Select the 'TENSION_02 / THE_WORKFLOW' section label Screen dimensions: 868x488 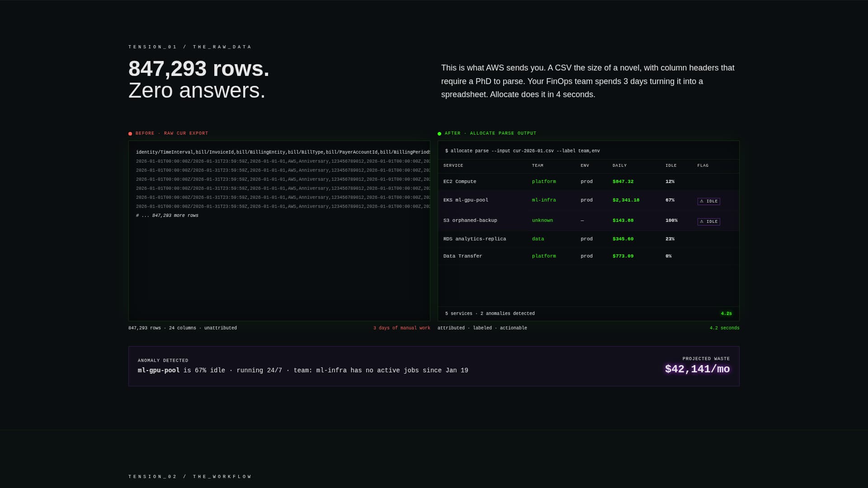190,477
